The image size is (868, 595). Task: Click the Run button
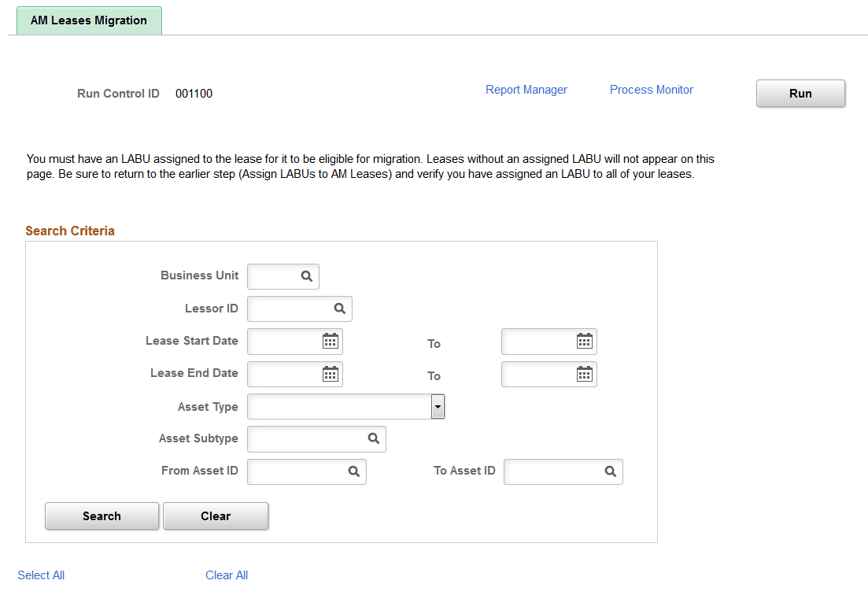coord(800,93)
